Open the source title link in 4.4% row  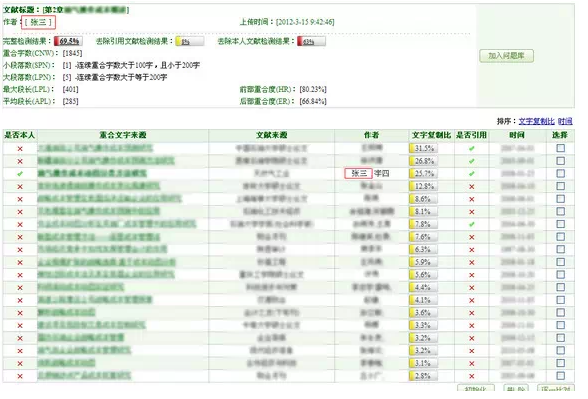coord(81,287)
